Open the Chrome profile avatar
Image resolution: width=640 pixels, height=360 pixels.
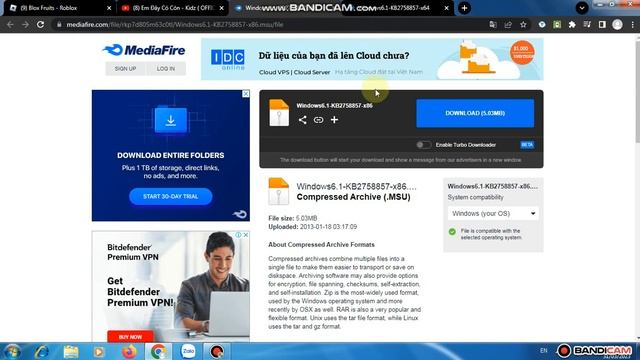pyautogui.click(x=617, y=24)
